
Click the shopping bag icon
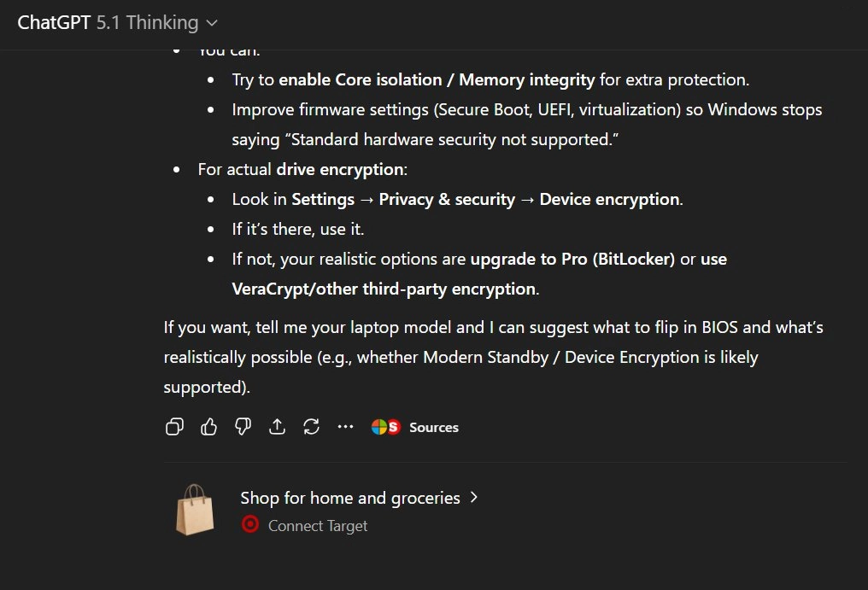coord(194,510)
